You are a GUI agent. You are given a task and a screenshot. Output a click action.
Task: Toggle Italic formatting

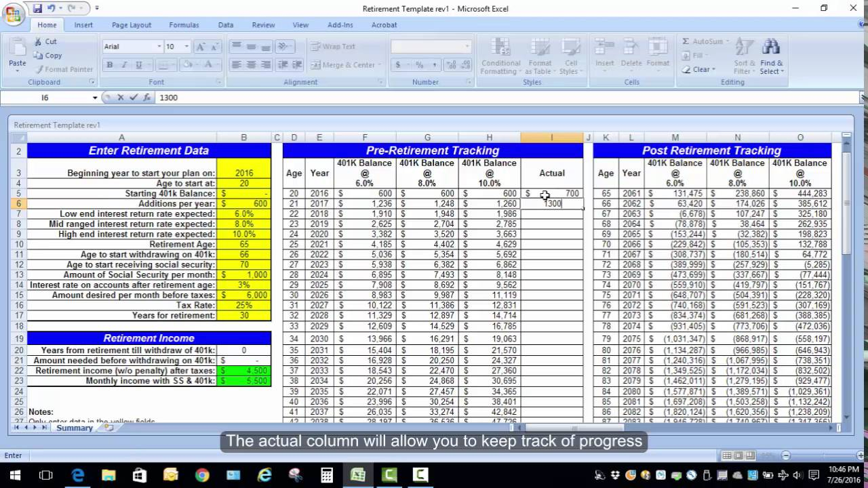[x=124, y=65]
